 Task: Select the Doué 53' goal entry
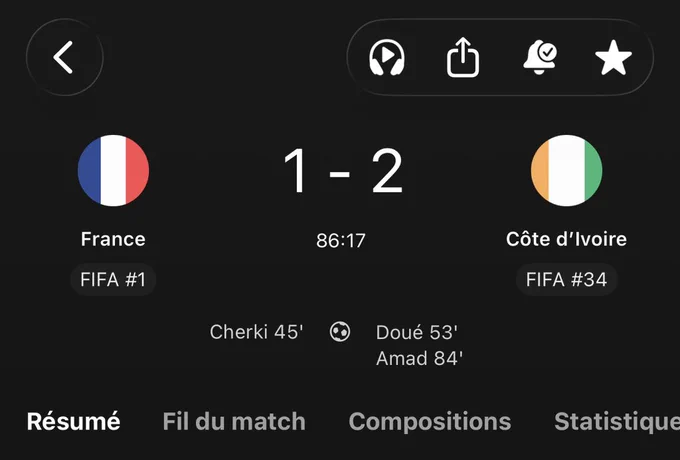click(417, 333)
